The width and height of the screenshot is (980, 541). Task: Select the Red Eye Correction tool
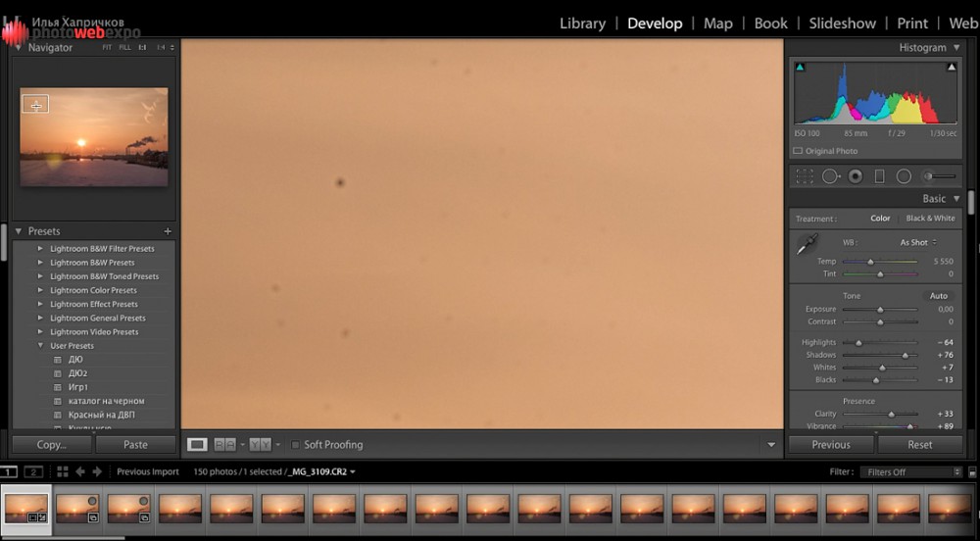856,176
